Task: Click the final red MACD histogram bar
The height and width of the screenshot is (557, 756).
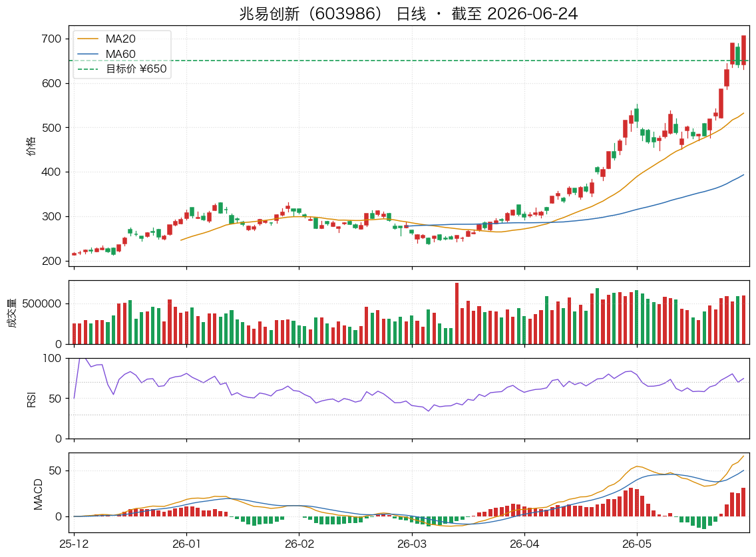Action: (743, 502)
